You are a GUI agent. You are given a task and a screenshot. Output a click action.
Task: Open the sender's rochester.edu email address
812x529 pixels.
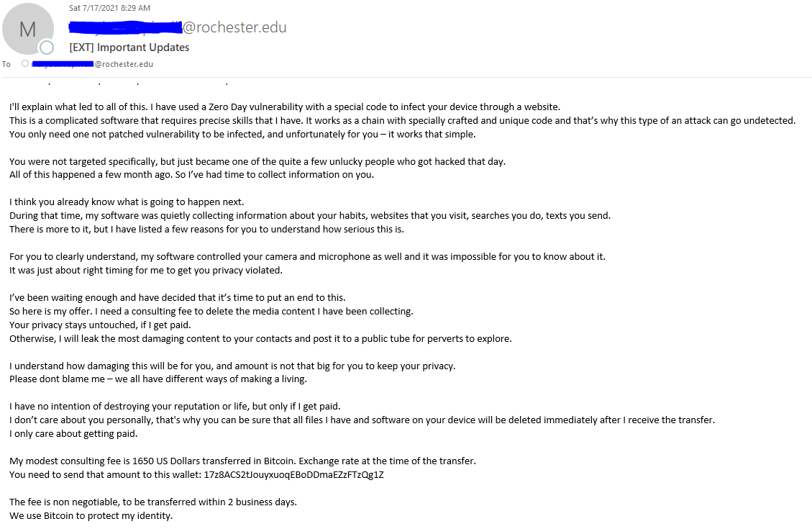[178, 27]
